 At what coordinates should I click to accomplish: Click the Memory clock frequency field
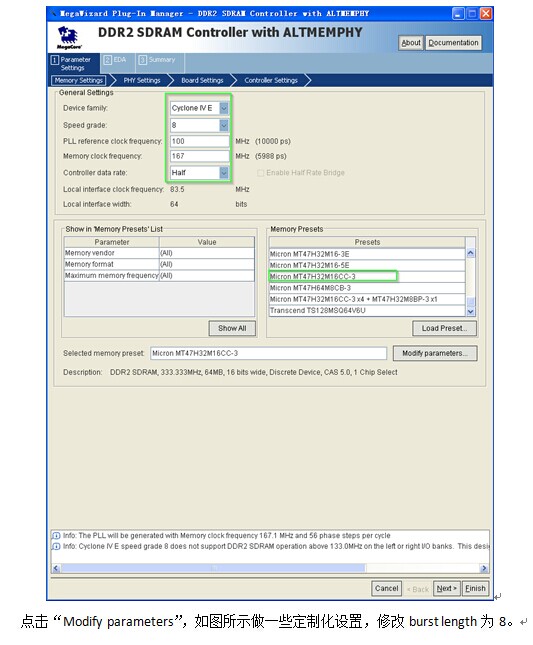click(x=200, y=156)
